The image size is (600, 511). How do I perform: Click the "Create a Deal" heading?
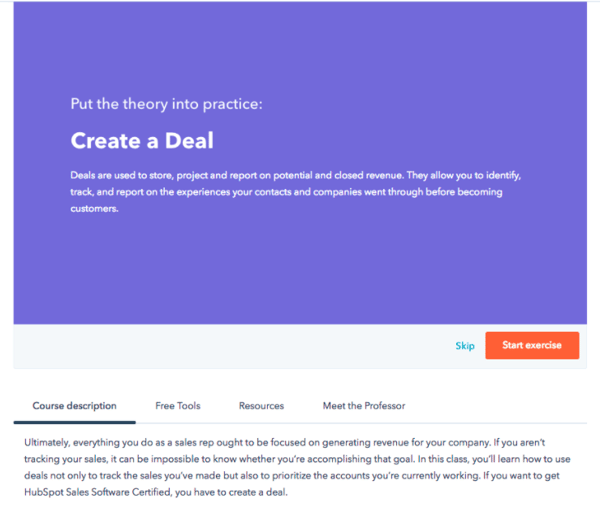point(142,140)
